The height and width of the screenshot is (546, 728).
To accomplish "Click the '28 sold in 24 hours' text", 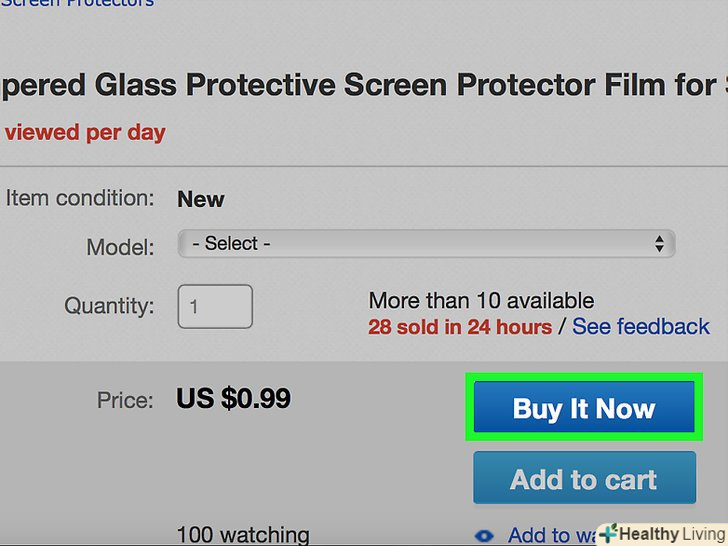I will 460,326.
